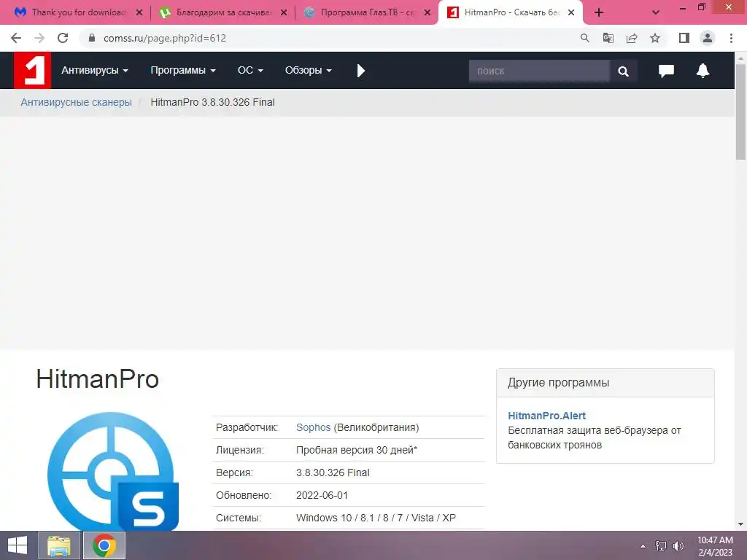Open the HitmanPro.Alert link
Screen dimensions: 747x560
pos(546,416)
